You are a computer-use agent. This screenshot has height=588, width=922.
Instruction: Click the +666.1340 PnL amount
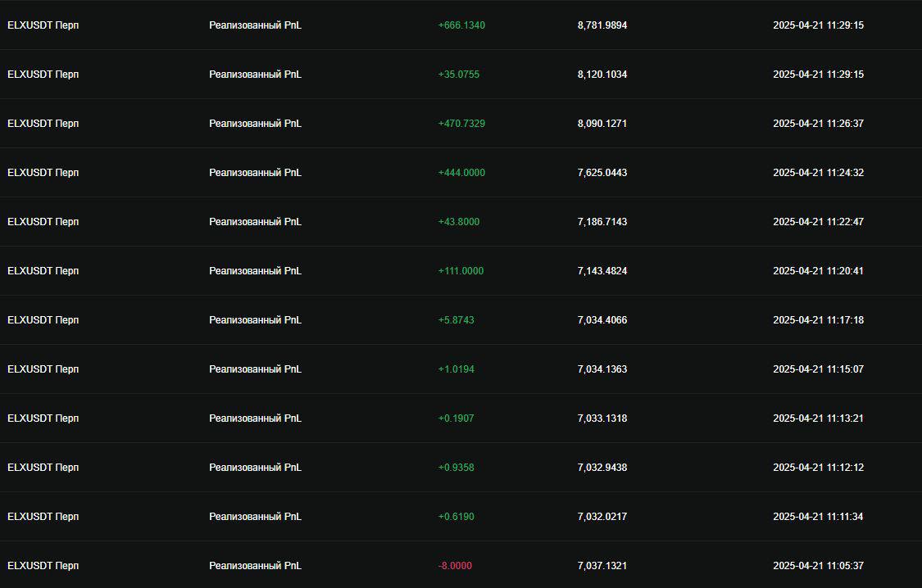(461, 25)
